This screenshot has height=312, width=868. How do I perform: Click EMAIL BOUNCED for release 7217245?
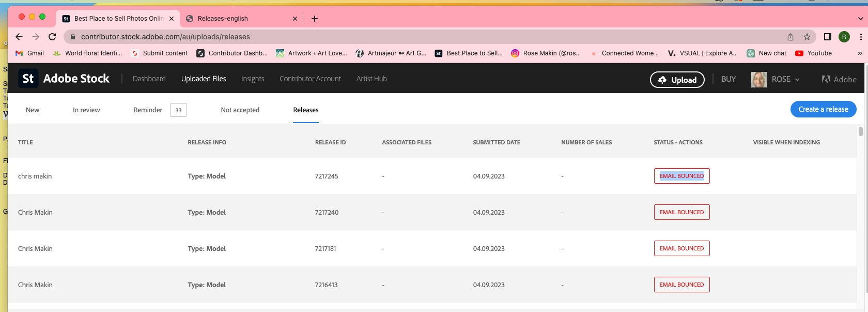(682, 176)
